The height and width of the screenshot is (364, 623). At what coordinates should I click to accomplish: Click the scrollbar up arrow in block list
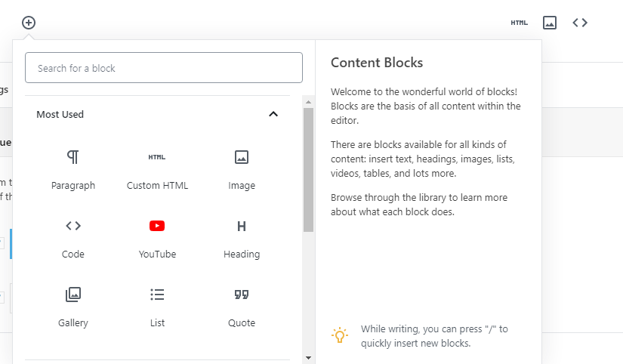pyautogui.click(x=308, y=101)
